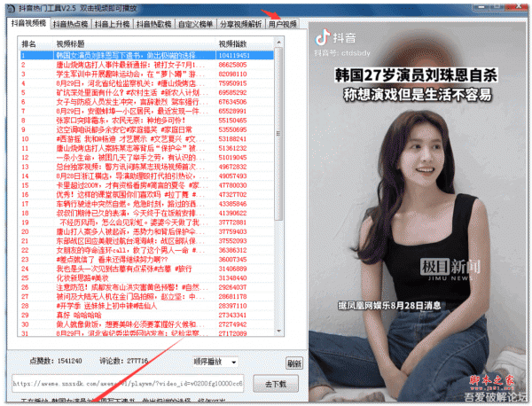Select row 17 车辆行驶途中突然自燃
This screenshot has width=532, height=406.
146,204
